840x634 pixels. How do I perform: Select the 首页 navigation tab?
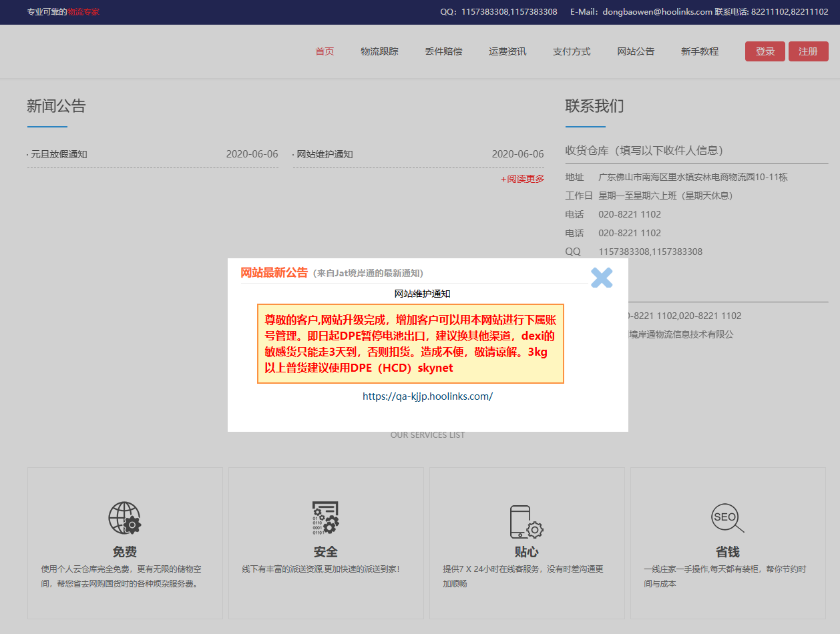click(325, 51)
